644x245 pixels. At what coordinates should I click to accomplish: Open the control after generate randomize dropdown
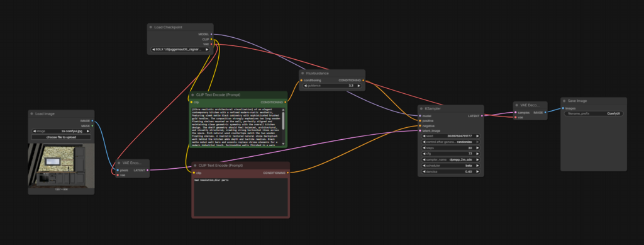pos(450,142)
